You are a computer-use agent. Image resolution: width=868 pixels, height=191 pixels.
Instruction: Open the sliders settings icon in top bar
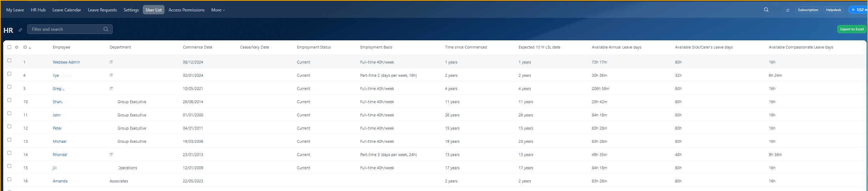pos(787,10)
